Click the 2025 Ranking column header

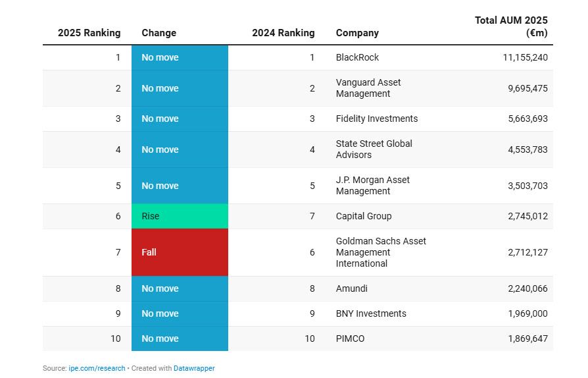pos(89,33)
